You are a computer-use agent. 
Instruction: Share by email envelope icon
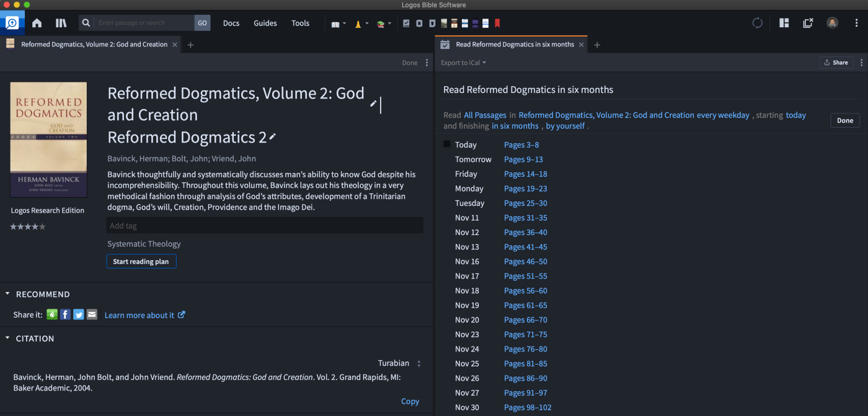coord(92,314)
